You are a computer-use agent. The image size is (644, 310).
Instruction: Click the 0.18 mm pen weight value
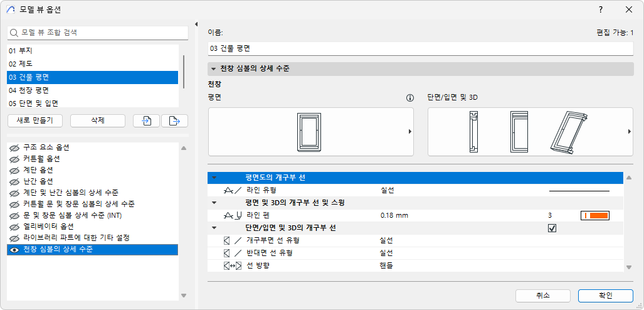click(x=394, y=215)
